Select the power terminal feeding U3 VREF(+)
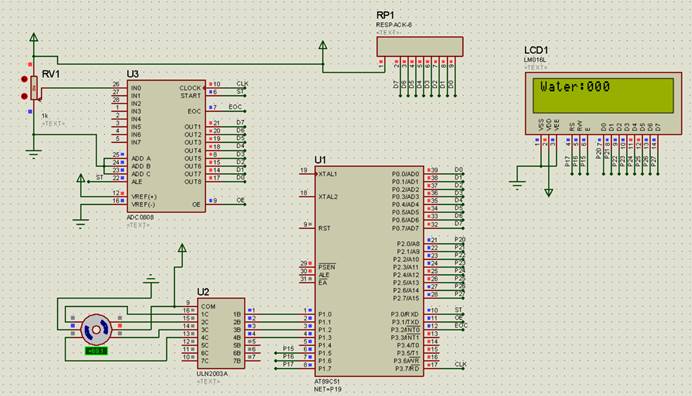This screenshot has height=396, width=692. (x=80, y=178)
